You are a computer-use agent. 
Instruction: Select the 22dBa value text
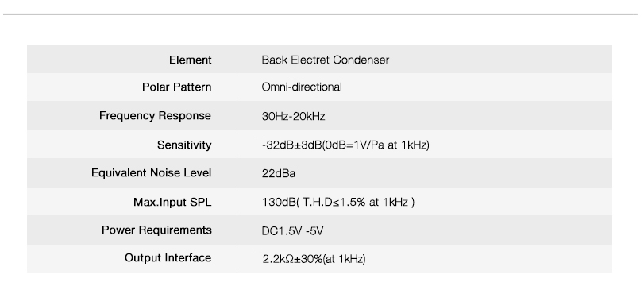coord(279,173)
